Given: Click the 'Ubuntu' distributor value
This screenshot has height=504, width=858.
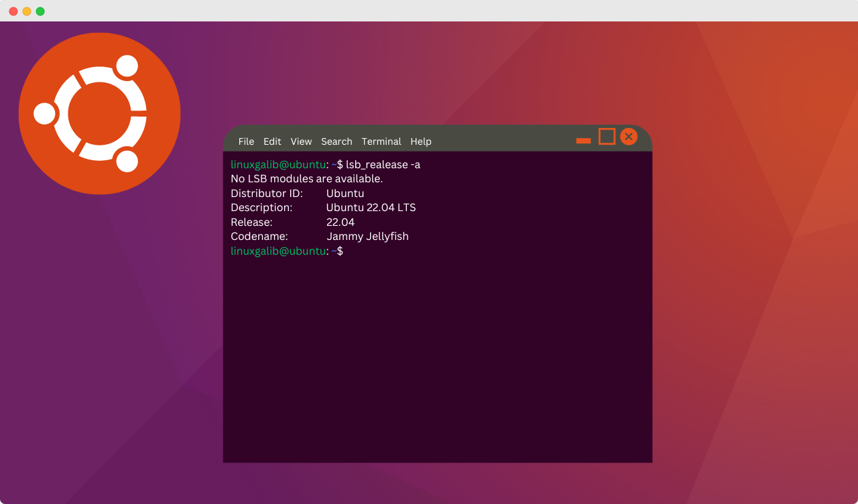Looking at the screenshot, I should coord(345,193).
